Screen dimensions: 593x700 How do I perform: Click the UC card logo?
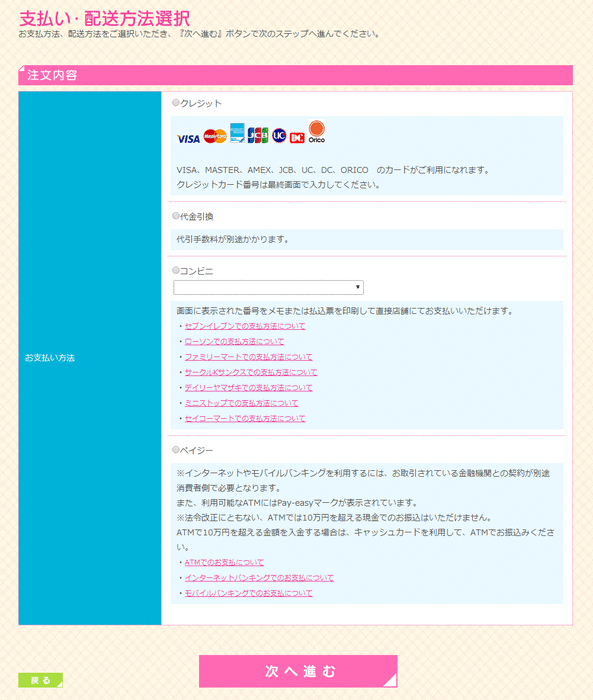279,135
